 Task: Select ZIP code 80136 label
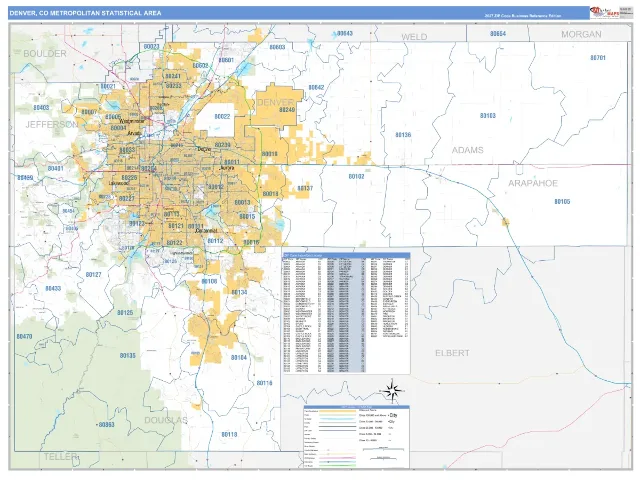tap(403, 135)
